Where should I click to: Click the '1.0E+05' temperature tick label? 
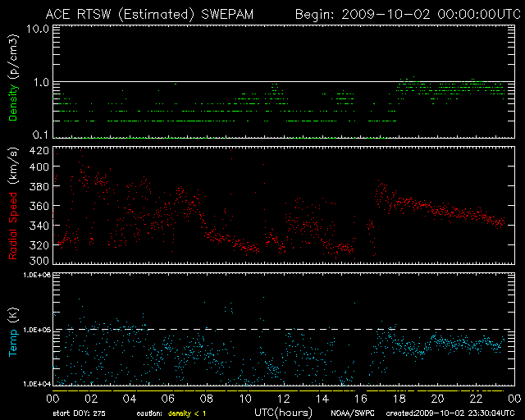click(x=37, y=330)
